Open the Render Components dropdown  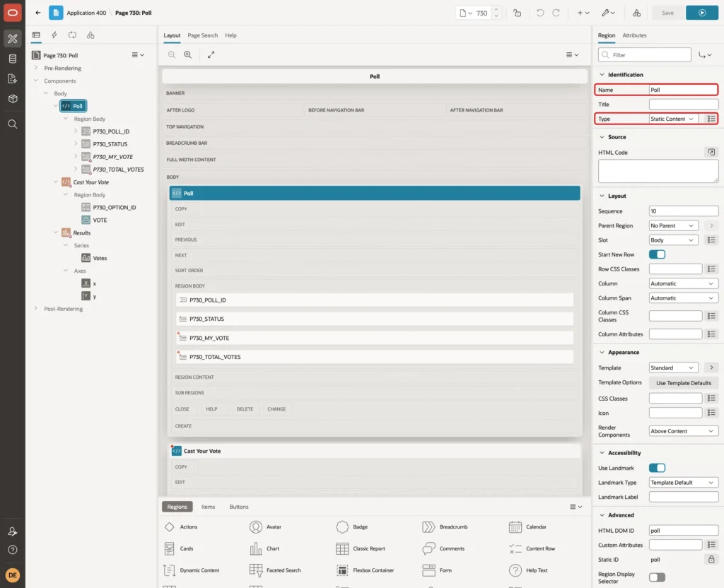tap(684, 431)
